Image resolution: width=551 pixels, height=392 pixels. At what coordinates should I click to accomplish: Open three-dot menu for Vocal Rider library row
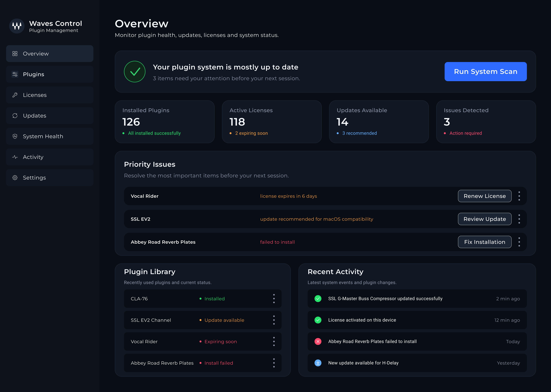[274, 342]
